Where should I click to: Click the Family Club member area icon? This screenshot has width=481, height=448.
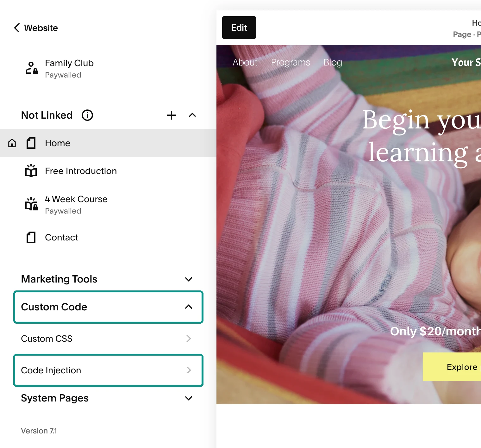coord(32,68)
